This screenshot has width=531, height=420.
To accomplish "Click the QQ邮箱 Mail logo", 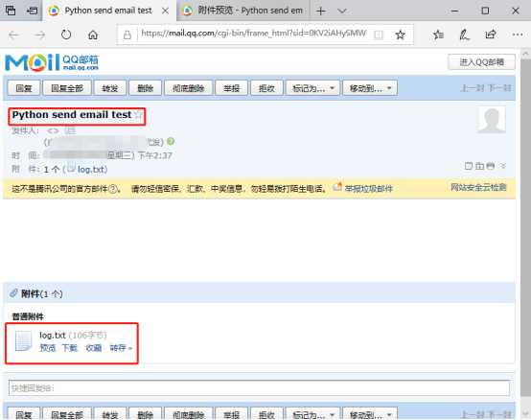I will 52,62.
